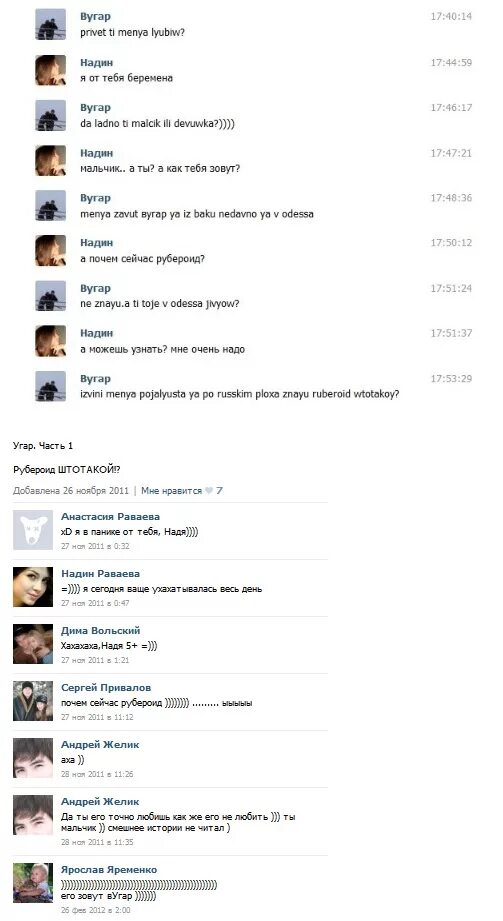
Task: Click Андрей Желик's name on 'аха ))' comment
Action: click(100, 745)
